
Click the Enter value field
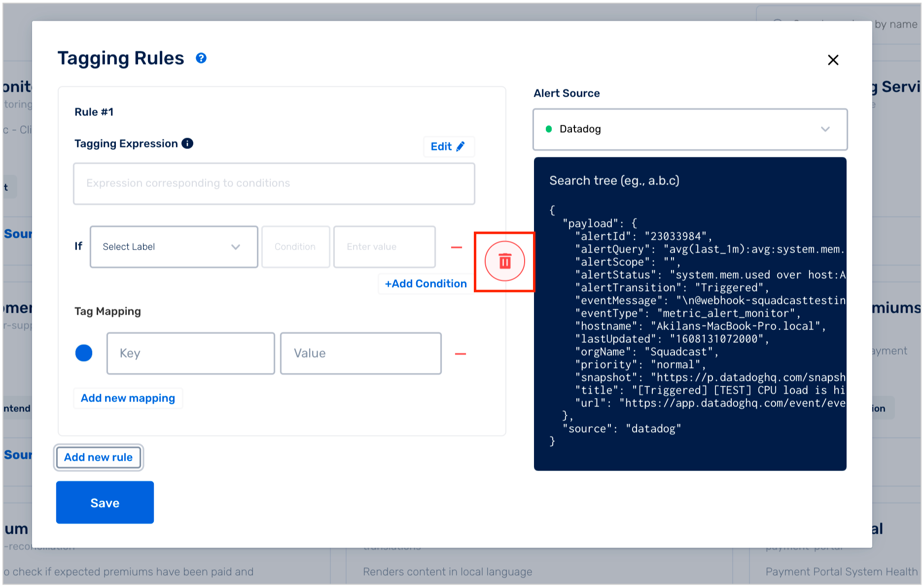385,247
